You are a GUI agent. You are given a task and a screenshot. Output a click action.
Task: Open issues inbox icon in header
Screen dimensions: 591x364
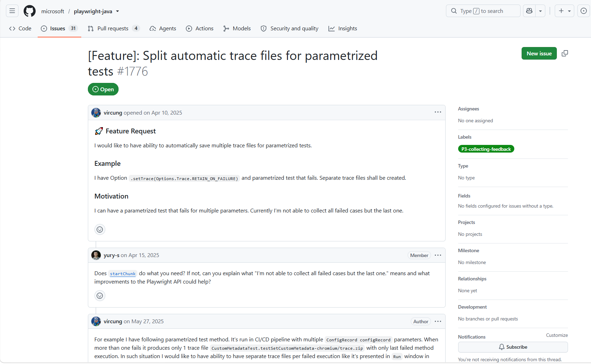(584, 11)
